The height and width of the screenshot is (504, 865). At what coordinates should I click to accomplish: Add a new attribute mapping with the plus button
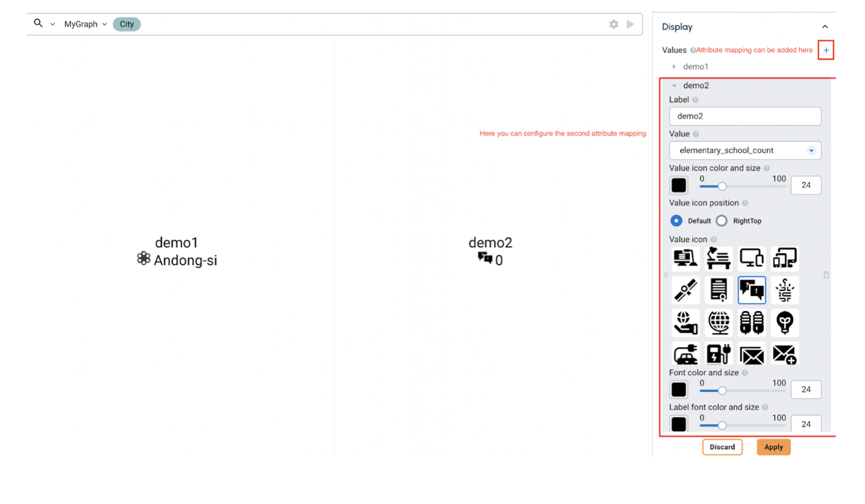(x=825, y=49)
